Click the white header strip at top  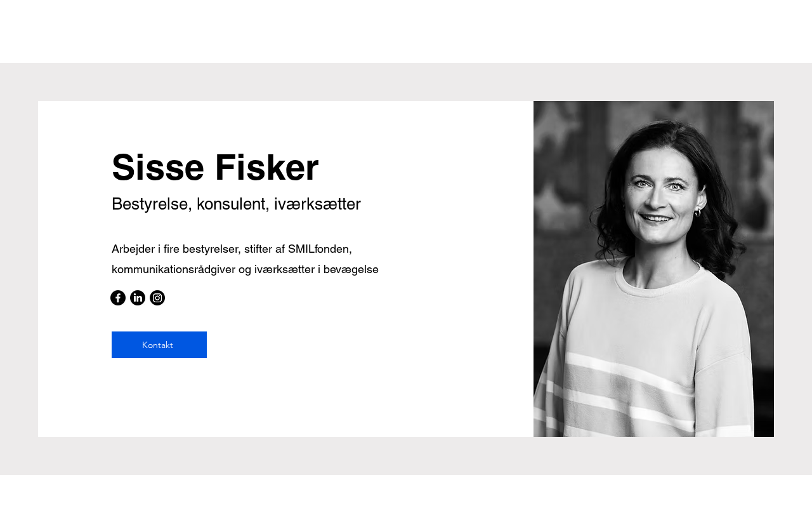406,30
